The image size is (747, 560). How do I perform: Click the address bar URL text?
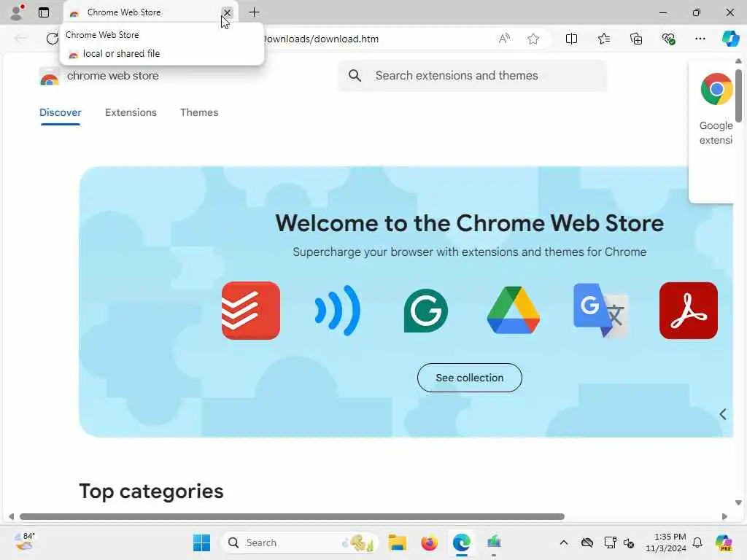tap(321, 39)
